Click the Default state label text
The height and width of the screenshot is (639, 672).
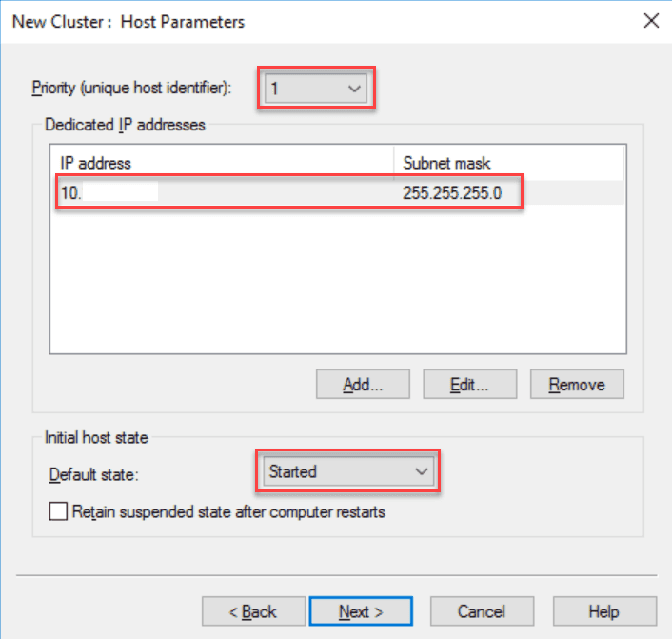click(x=92, y=472)
